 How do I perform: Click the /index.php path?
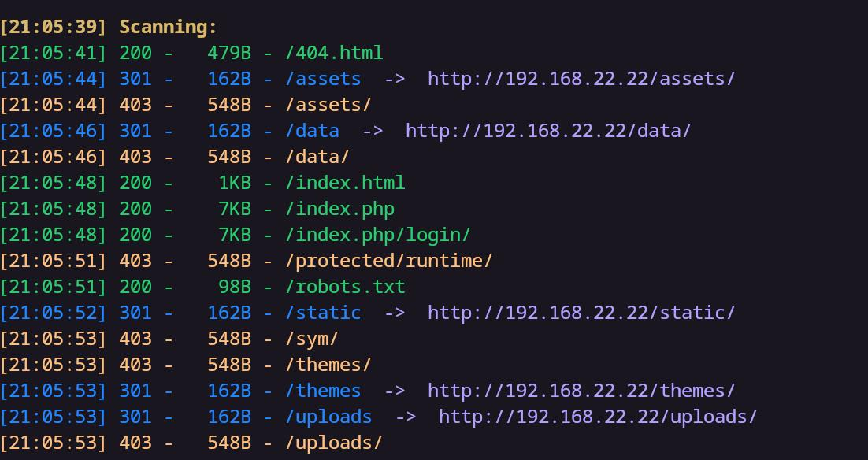tap(339, 209)
